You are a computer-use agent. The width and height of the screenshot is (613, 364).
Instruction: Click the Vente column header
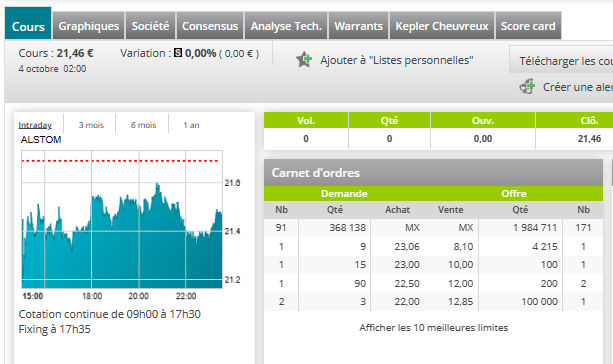pyautogui.click(x=450, y=210)
